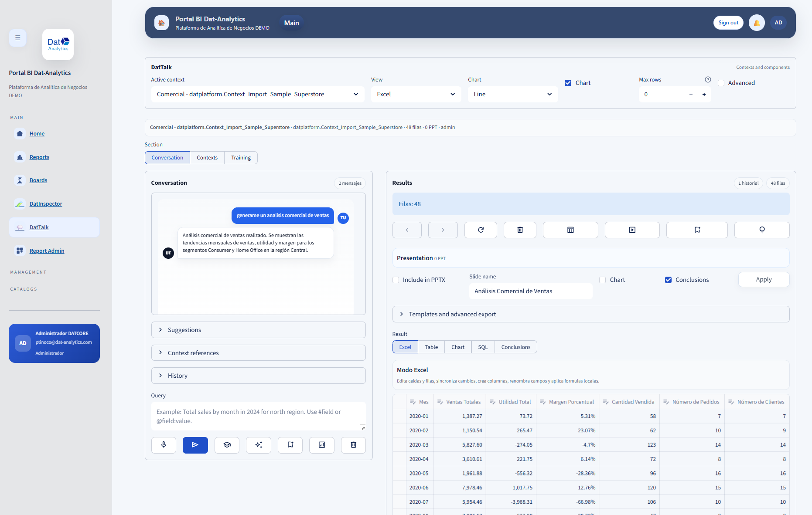
Task: Uncheck the Chart checkbox in the DatTalk panel
Action: [568, 83]
